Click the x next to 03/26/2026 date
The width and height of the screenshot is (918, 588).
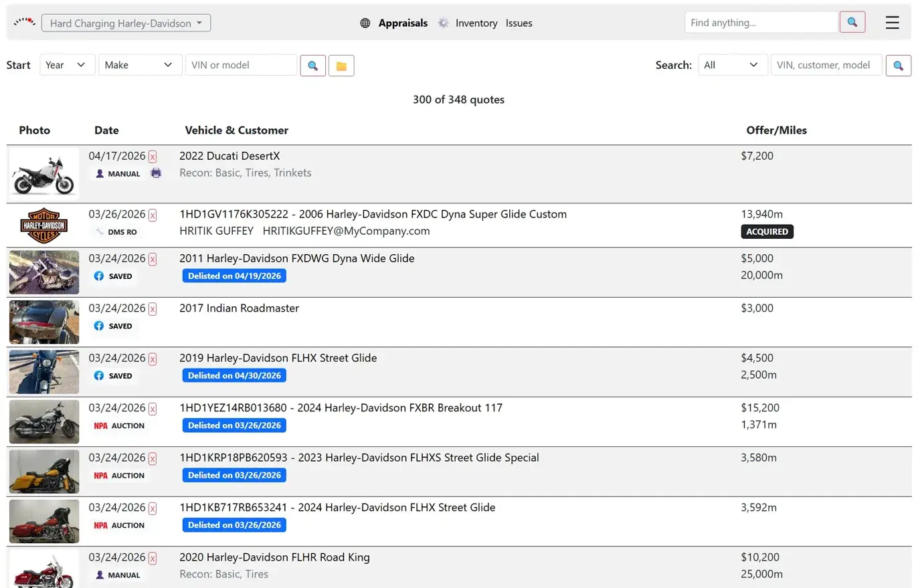(x=153, y=215)
